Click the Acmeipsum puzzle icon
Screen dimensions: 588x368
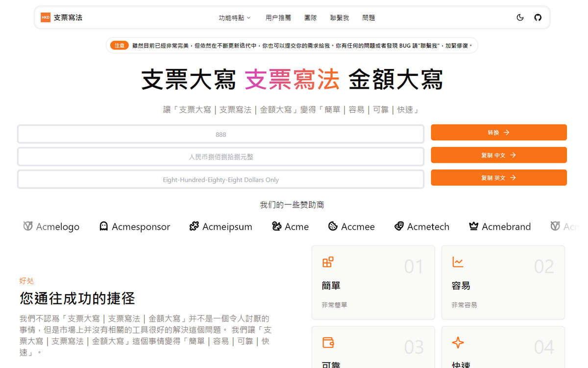click(x=194, y=226)
